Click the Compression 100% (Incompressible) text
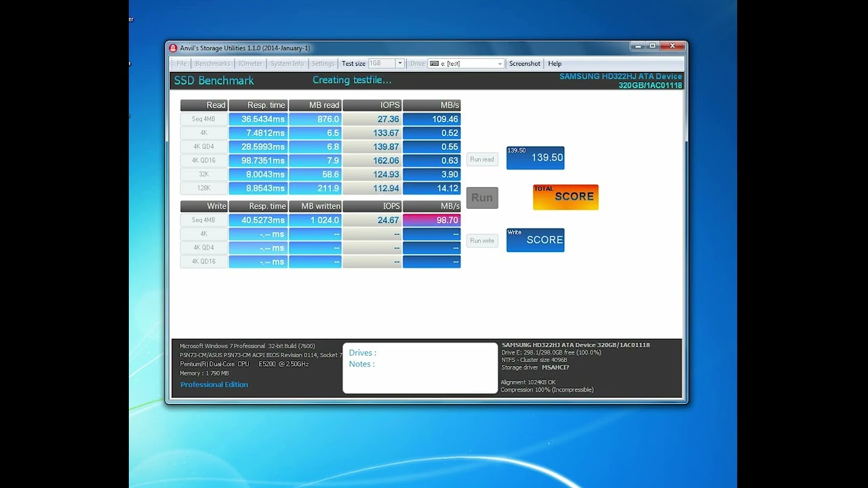868x488 pixels. click(x=547, y=390)
